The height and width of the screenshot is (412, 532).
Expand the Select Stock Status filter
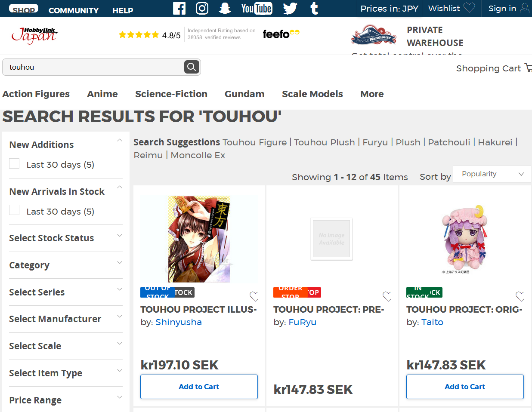(x=65, y=238)
